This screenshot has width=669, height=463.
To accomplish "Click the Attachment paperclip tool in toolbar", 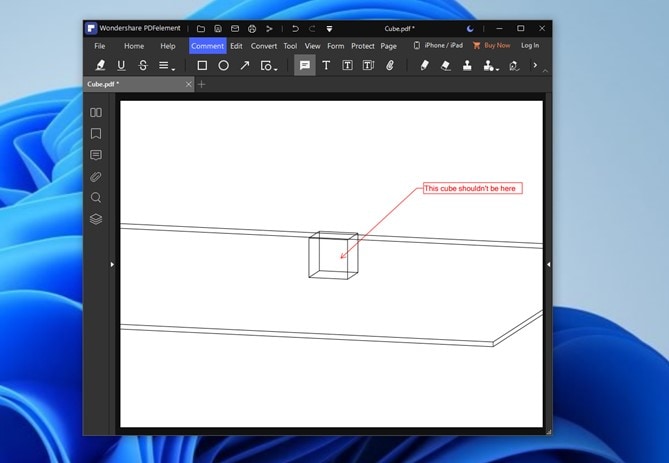I will (390, 65).
